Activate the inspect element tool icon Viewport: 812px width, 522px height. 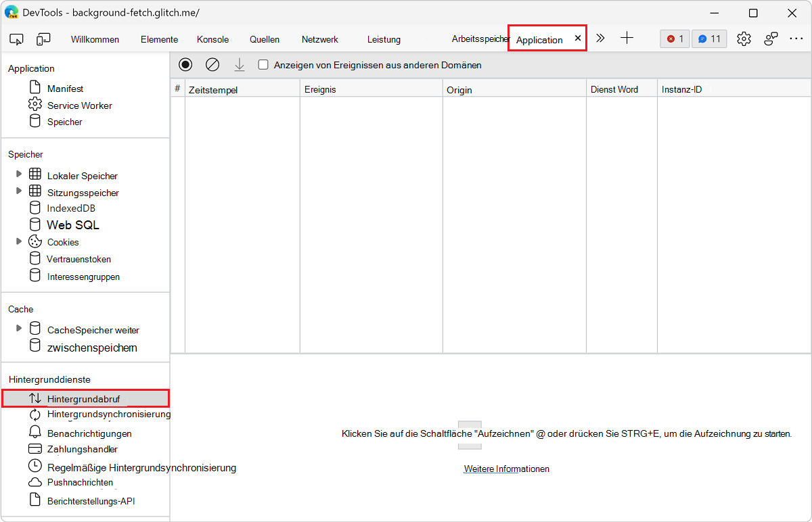pos(17,39)
